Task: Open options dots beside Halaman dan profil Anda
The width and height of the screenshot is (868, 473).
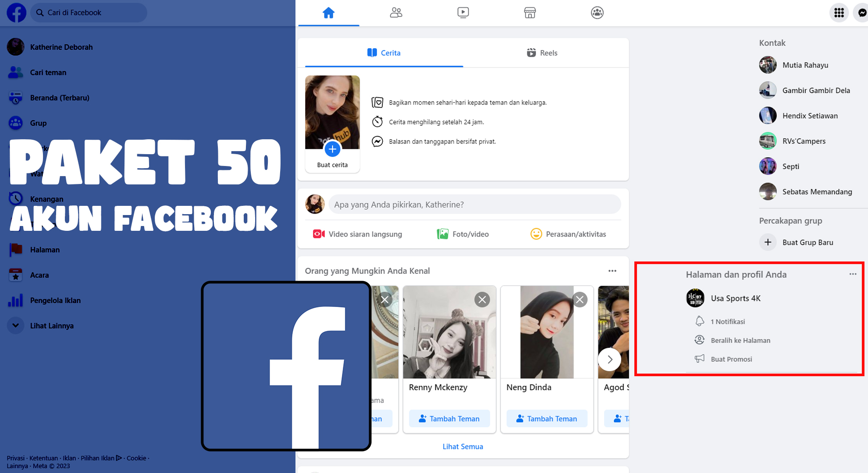Action: tap(853, 274)
